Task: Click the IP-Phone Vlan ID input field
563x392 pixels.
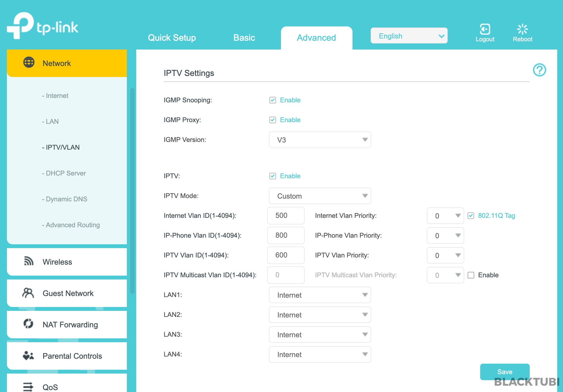Action: click(286, 235)
